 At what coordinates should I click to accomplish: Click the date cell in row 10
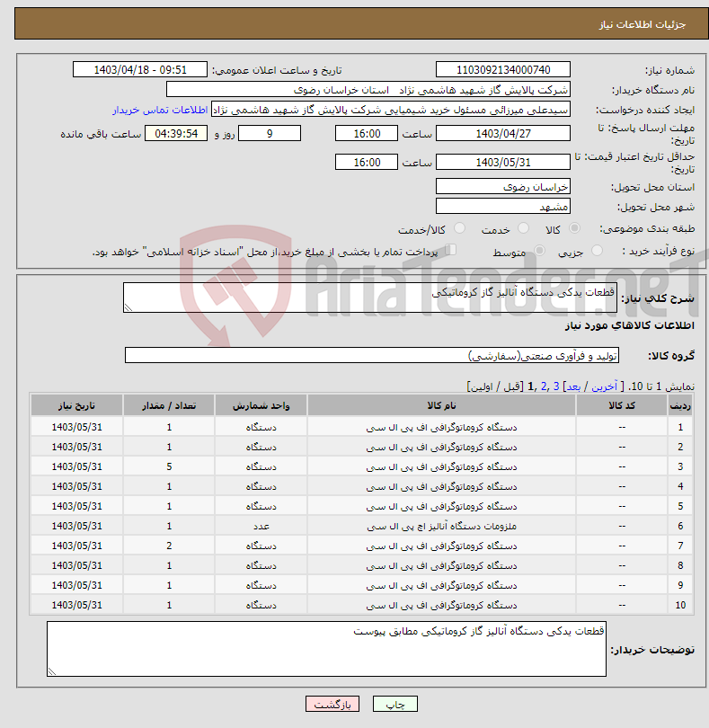point(76,605)
